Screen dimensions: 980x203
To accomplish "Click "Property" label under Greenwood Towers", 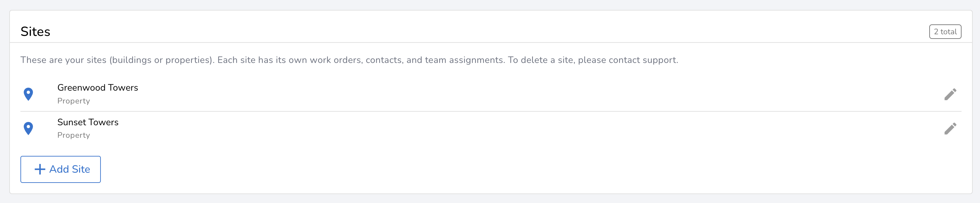I will coord(73,101).
